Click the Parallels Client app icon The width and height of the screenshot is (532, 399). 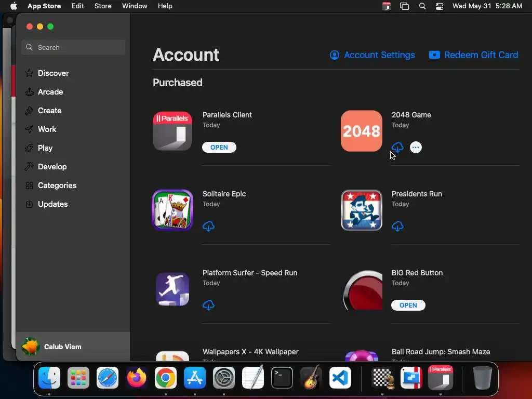click(172, 131)
